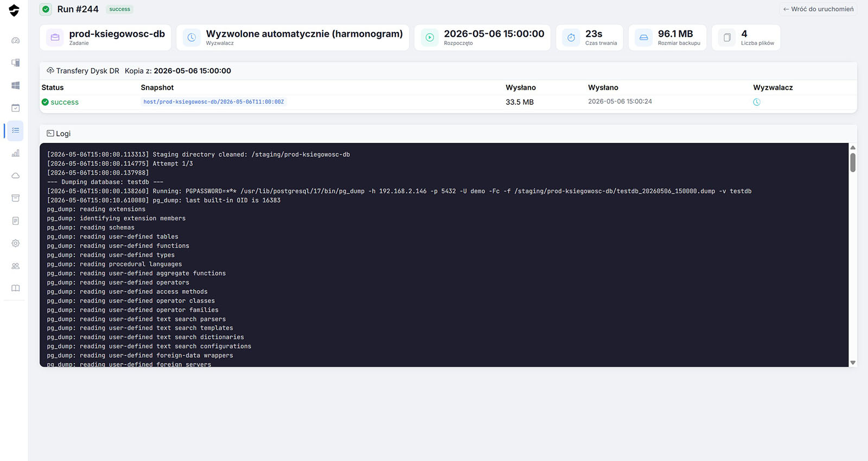
Task: Click the prod-ksiegowosc-db task name
Action: (117, 34)
